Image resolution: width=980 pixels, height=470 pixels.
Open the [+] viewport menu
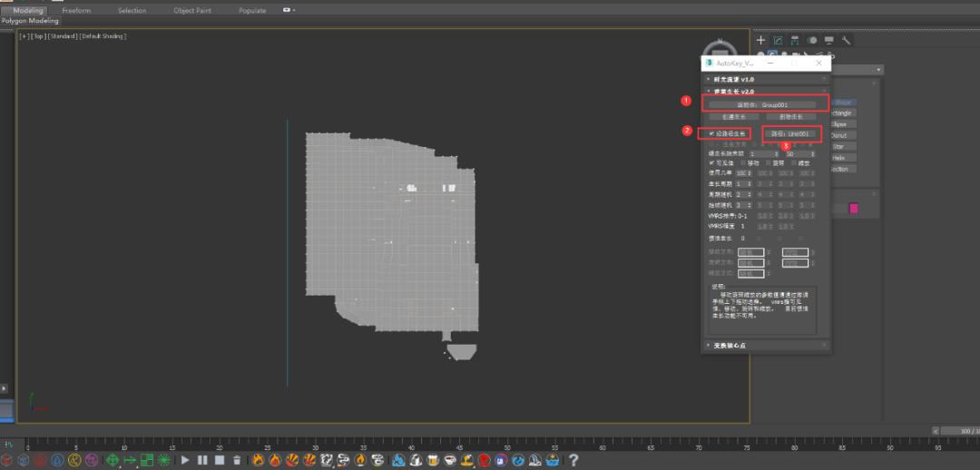click(24, 36)
